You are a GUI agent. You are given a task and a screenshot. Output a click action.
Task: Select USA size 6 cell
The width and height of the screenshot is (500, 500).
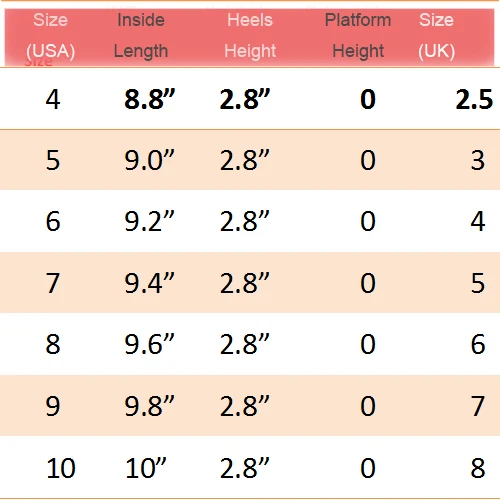point(53,221)
